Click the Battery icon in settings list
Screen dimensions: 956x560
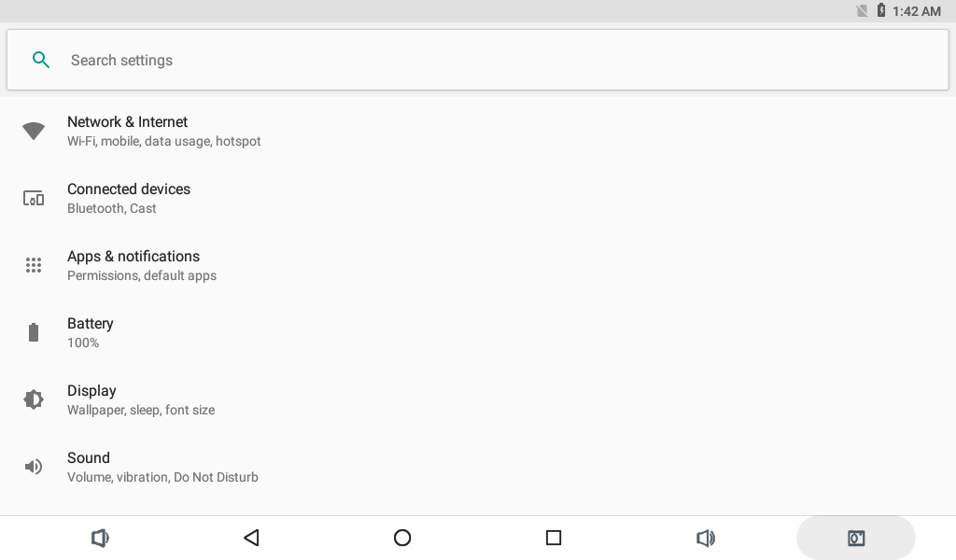[x=34, y=332]
